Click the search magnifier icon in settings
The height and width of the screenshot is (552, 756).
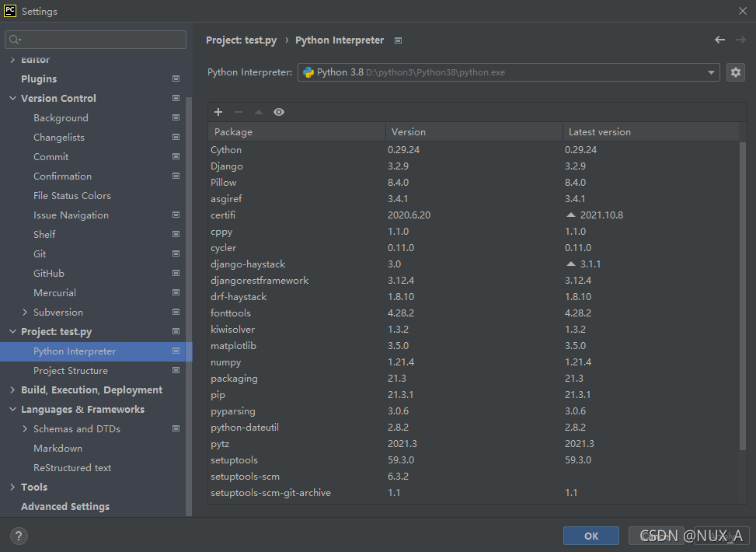[15, 40]
